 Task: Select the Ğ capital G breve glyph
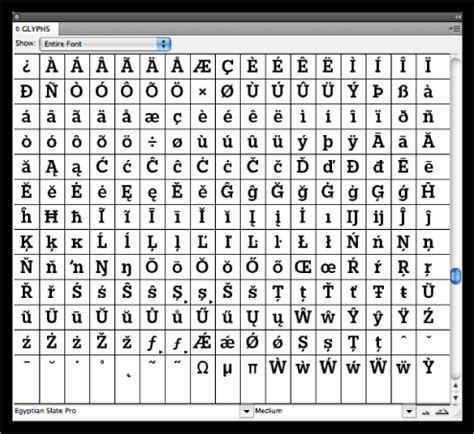pos(278,192)
